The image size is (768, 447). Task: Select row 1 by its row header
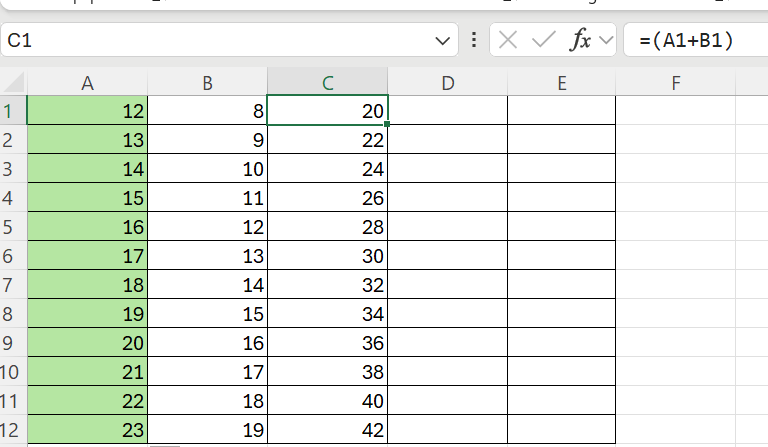click(x=12, y=111)
